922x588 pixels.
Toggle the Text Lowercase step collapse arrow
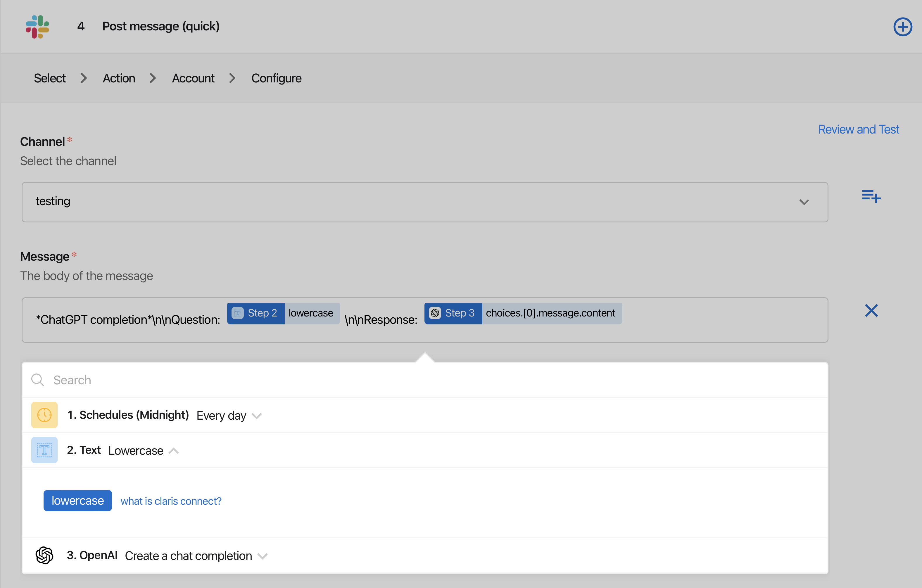tap(173, 450)
